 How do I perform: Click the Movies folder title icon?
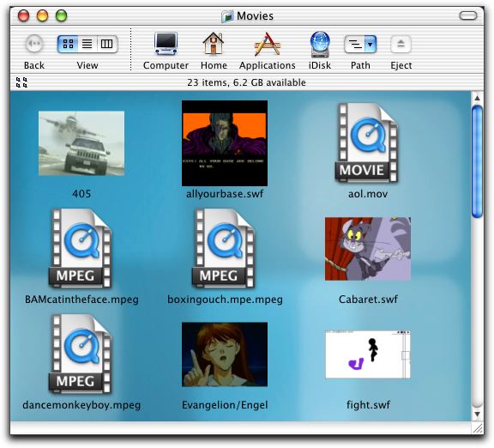click(x=227, y=16)
